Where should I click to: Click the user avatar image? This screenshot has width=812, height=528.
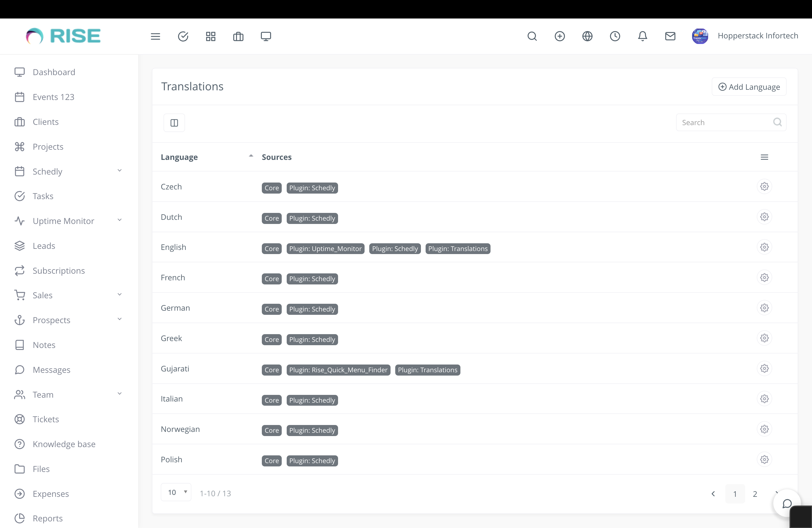pos(700,36)
